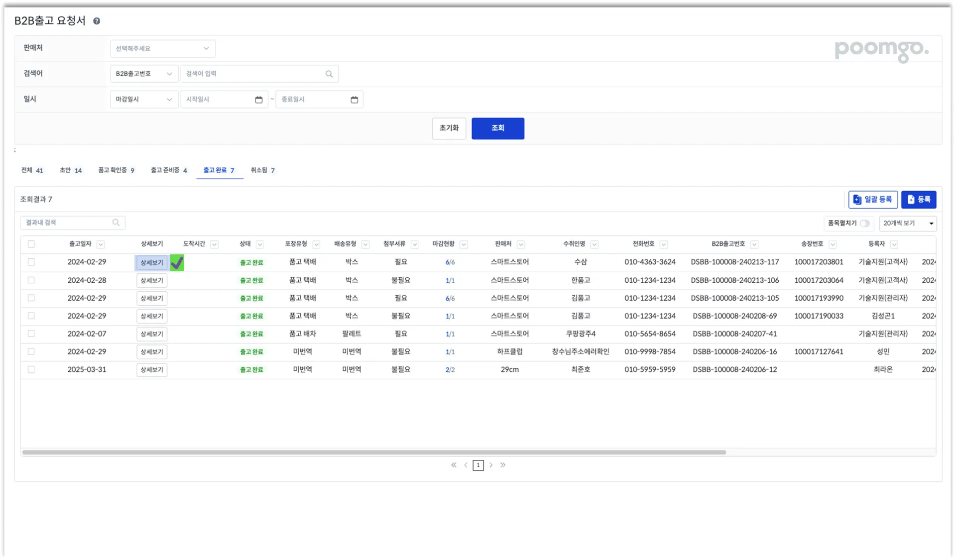955x560 pixels.
Task: Click the blue 조회 search button
Action: 498,128
